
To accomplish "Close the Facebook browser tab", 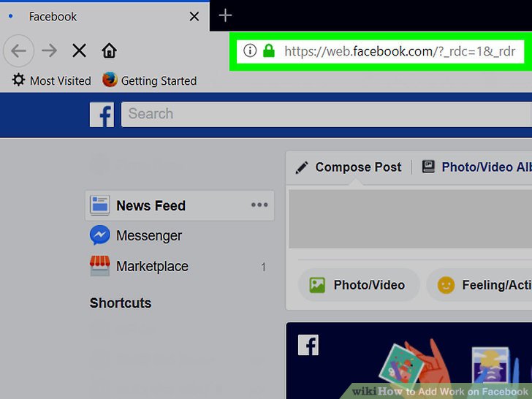I will click(194, 16).
